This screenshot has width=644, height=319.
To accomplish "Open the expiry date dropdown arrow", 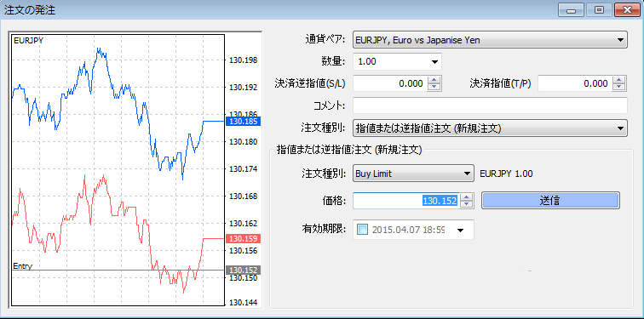I will pos(460,230).
